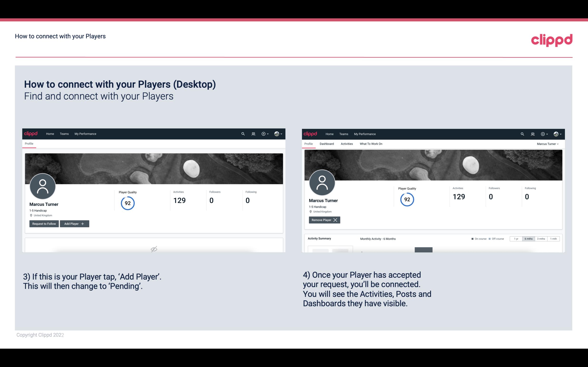Select the '6 mths' activity toggle filter
Image resolution: width=588 pixels, height=367 pixels.
tap(528, 238)
